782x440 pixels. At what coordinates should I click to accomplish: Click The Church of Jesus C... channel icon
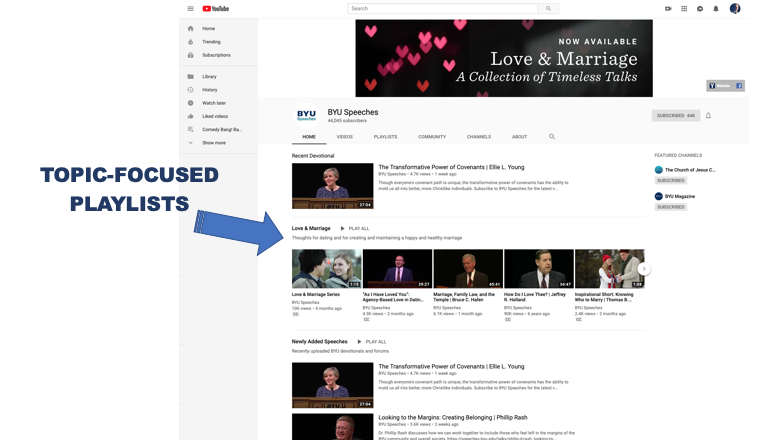[x=658, y=170]
